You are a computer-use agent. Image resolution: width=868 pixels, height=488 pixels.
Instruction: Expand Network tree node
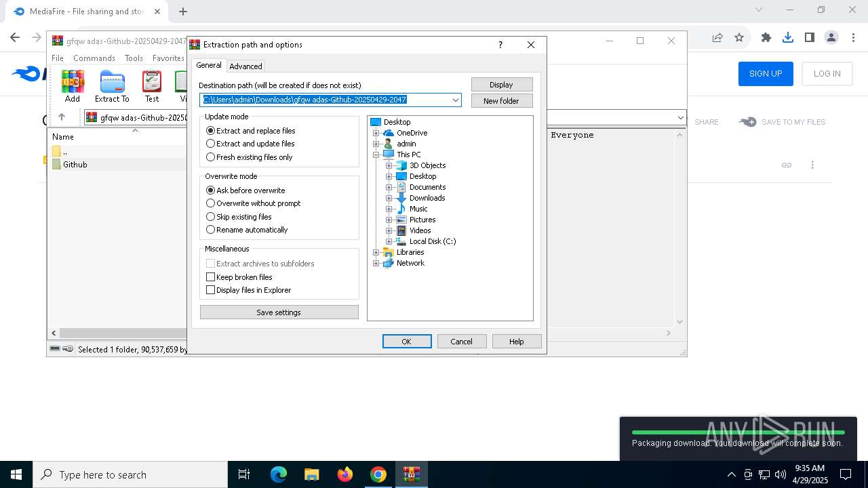376,263
